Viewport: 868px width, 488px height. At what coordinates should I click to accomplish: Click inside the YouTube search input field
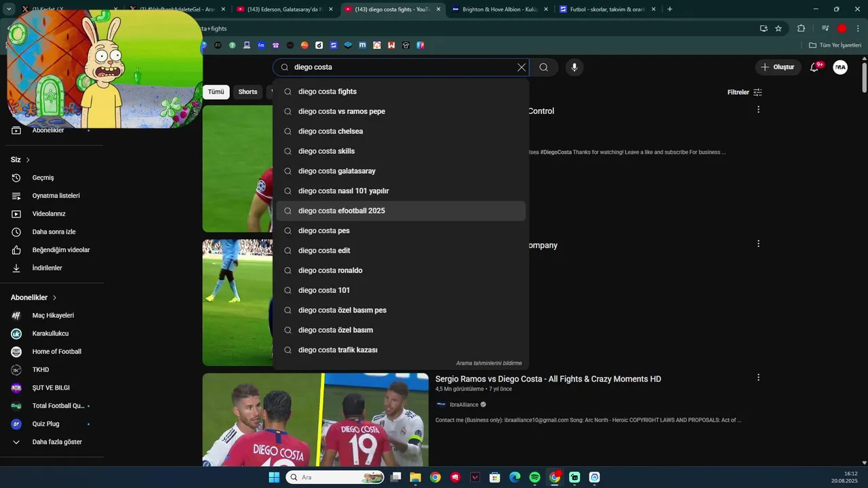400,67
